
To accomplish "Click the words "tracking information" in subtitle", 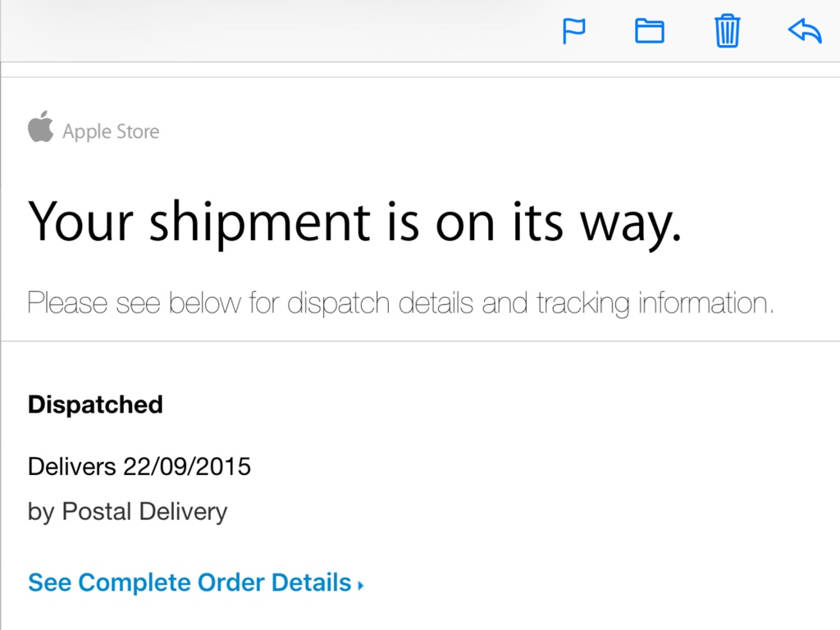I will pos(655,304).
